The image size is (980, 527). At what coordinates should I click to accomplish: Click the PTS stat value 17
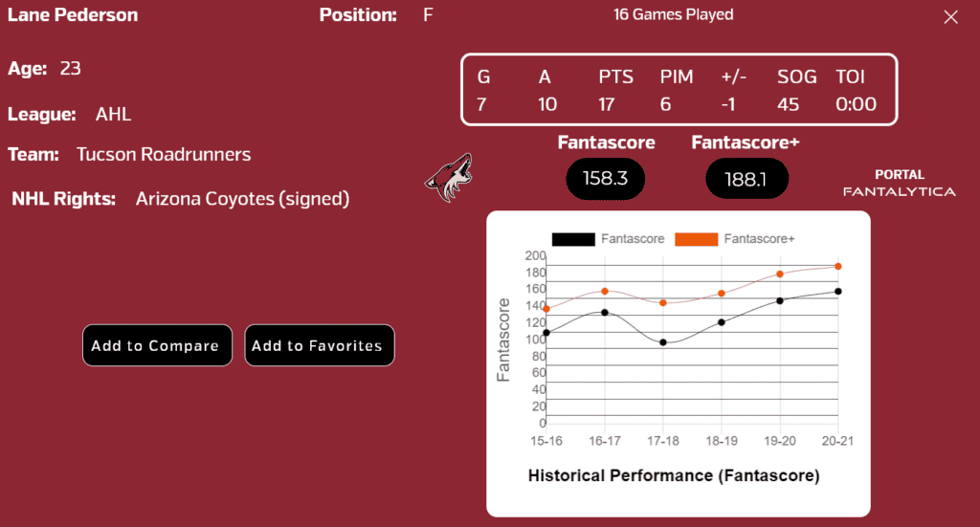click(x=606, y=104)
